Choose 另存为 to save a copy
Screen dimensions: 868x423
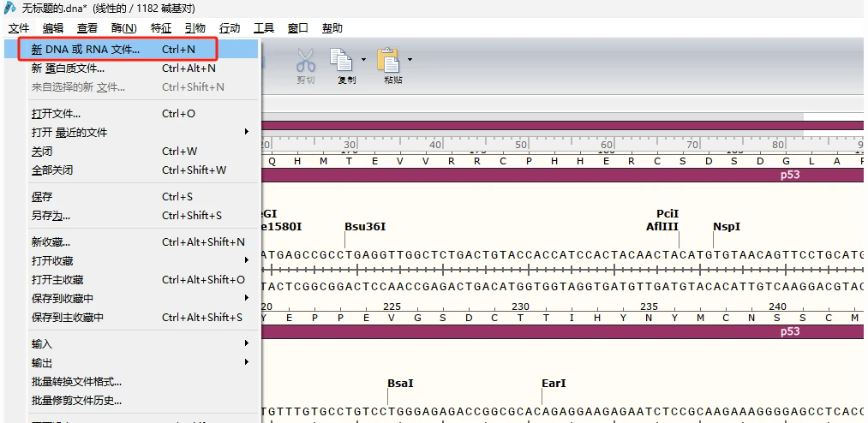coord(51,216)
